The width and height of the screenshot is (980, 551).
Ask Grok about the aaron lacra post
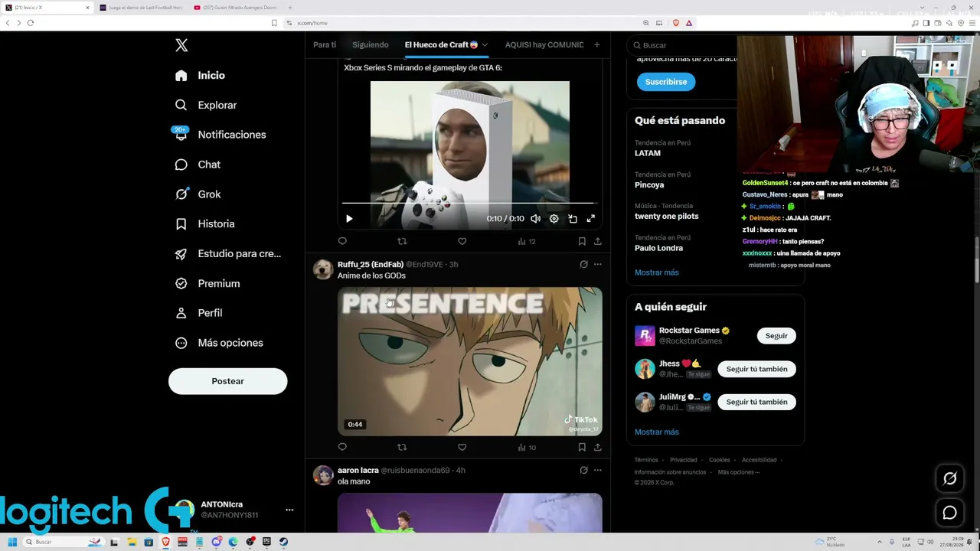(583, 470)
